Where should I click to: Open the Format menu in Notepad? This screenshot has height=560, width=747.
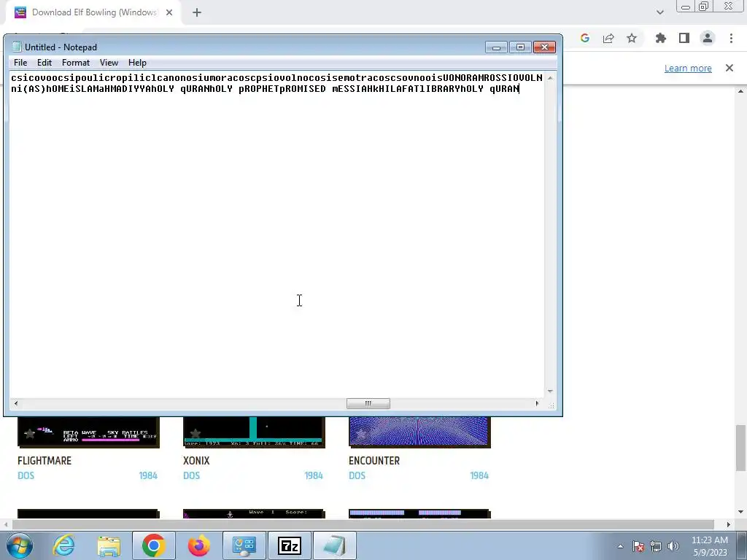pos(76,63)
